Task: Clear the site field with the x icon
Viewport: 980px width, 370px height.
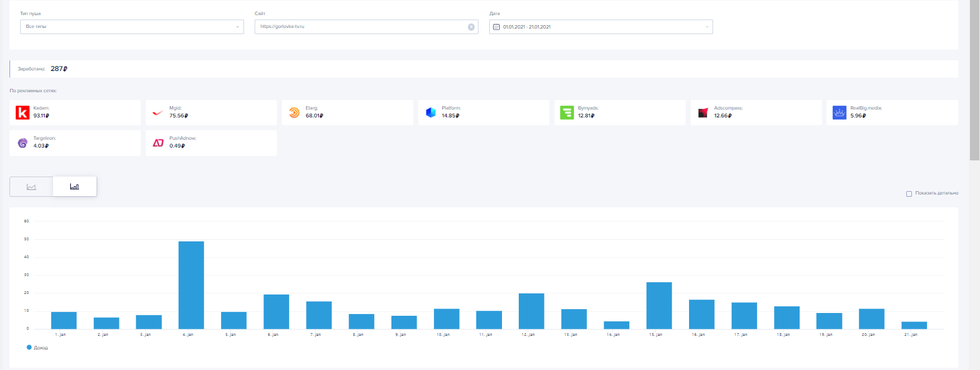Action: pos(471,27)
